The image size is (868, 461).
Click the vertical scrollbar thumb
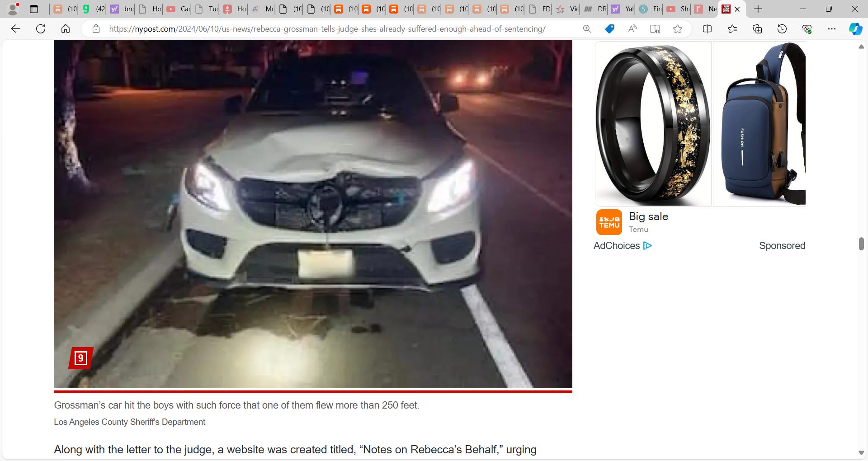pos(861,244)
